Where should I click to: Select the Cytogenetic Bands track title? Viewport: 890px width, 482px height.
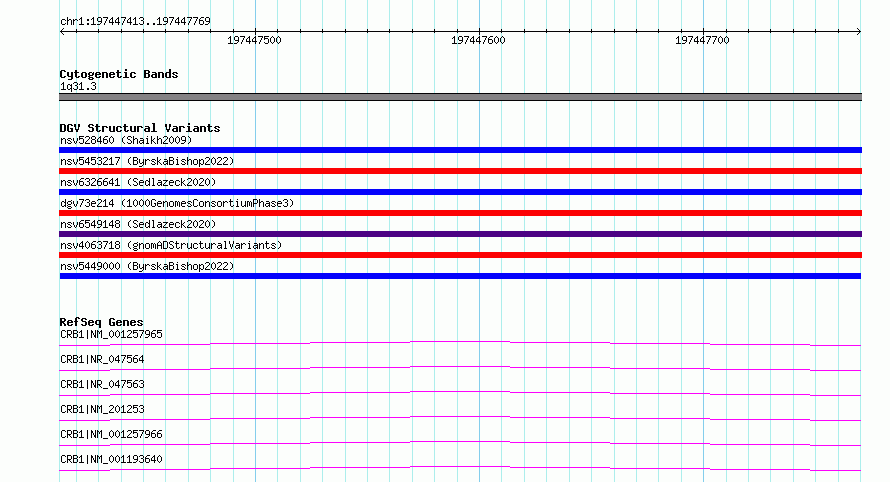click(x=119, y=74)
